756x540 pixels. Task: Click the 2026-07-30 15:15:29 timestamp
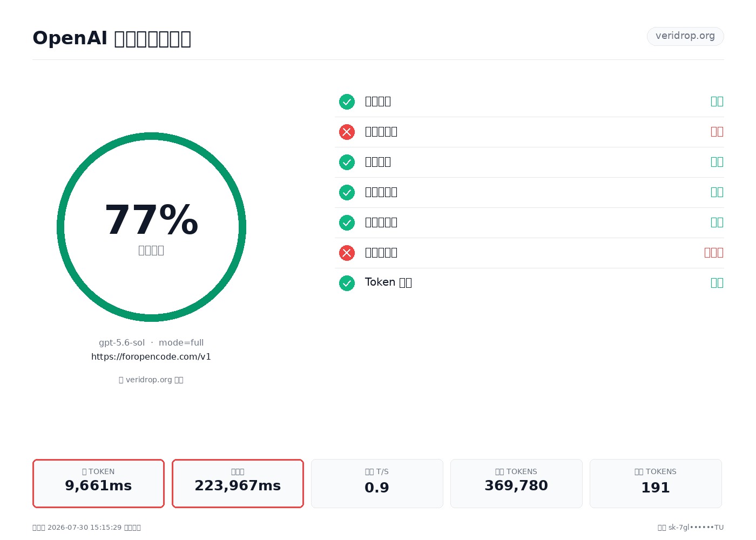click(85, 528)
